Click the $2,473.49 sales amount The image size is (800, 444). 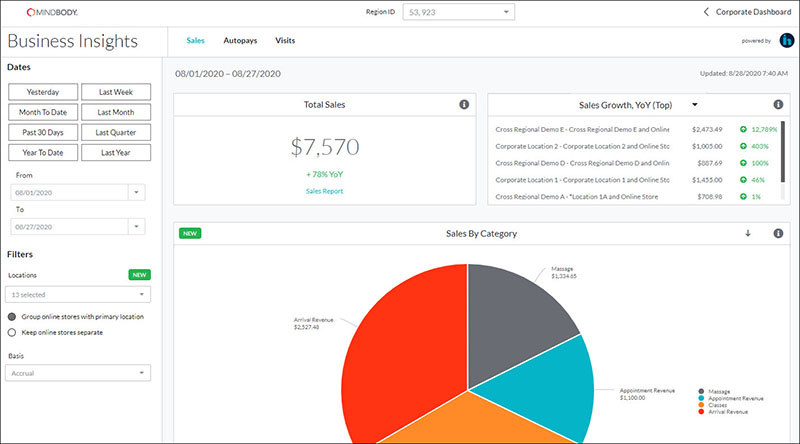click(707, 130)
